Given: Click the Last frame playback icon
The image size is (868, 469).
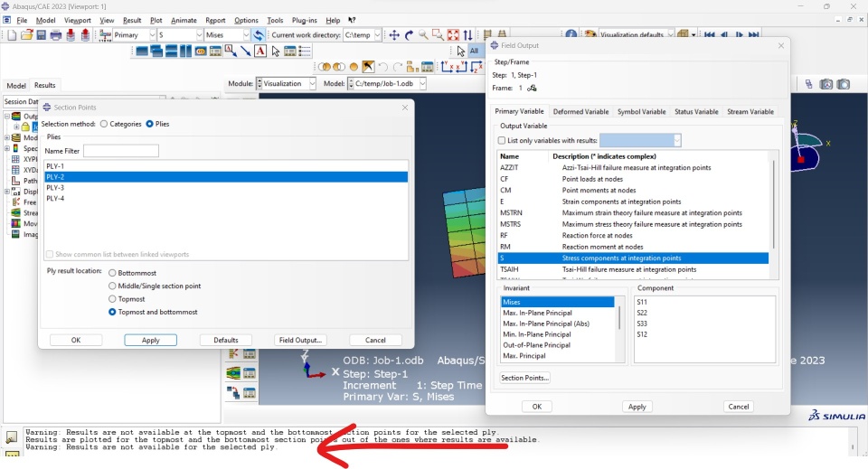Looking at the screenshot, I should (x=753, y=35).
